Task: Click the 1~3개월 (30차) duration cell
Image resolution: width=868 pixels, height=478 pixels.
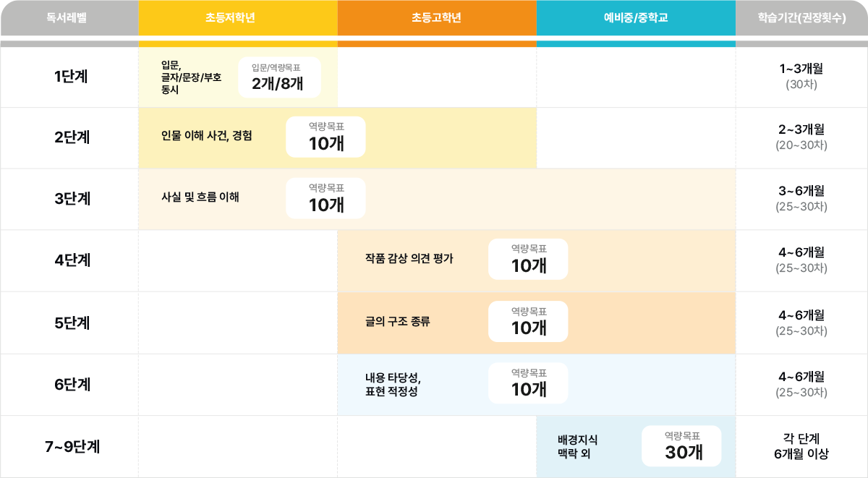Action: (801, 75)
